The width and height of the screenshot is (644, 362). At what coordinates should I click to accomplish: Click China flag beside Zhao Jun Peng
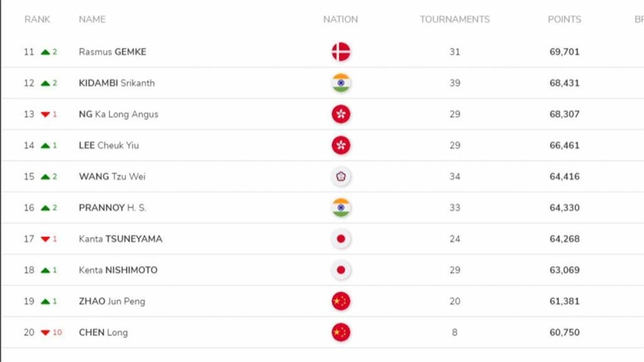tap(341, 301)
